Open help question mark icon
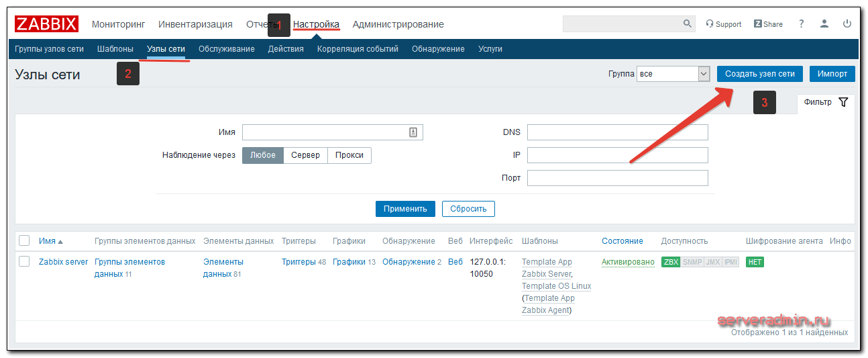The height and width of the screenshot is (358, 868). (801, 24)
